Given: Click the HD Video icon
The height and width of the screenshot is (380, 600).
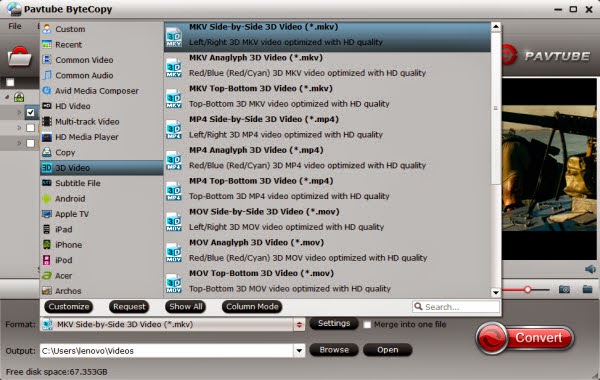Looking at the screenshot, I should click(47, 106).
